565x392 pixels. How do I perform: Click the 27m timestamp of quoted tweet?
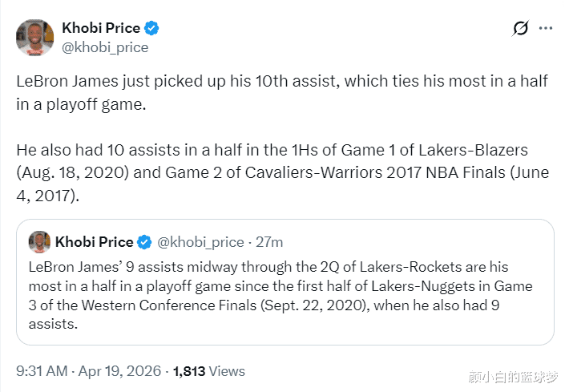268,242
